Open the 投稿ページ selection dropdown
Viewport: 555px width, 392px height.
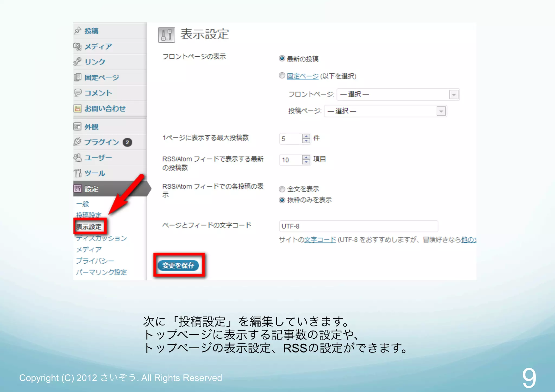[x=385, y=111]
